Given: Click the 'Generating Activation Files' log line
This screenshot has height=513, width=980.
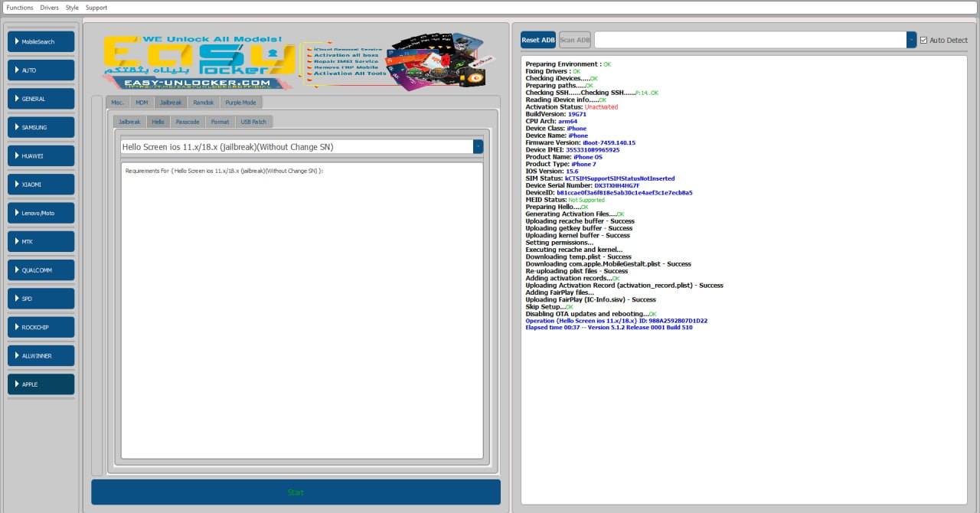Looking at the screenshot, I should [575, 214].
